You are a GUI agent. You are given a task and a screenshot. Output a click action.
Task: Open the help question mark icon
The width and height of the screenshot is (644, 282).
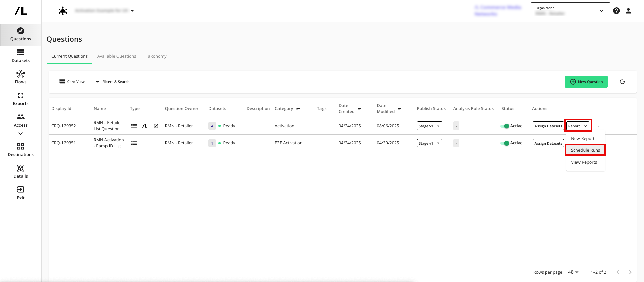[x=616, y=11]
